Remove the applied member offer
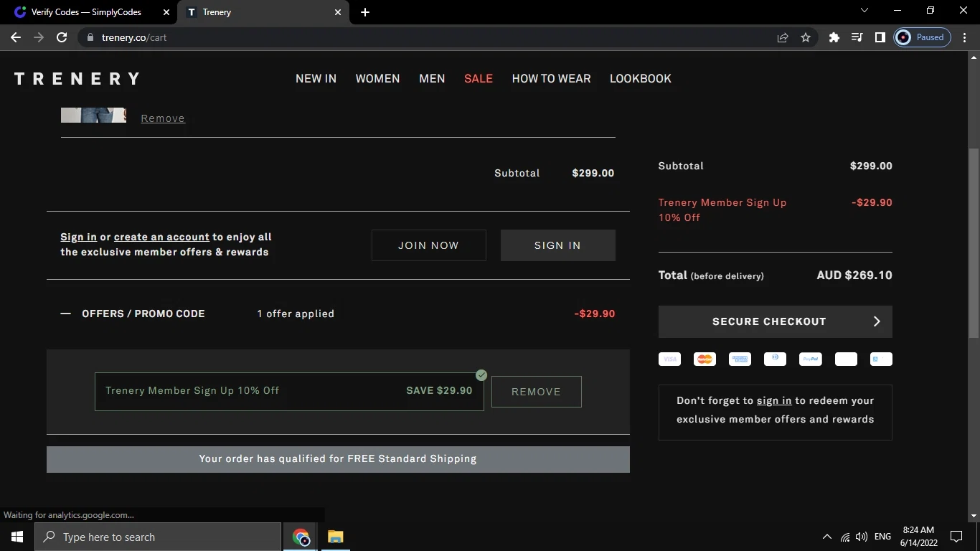Screen dimensions: 980x551 (x=536, y=392)
